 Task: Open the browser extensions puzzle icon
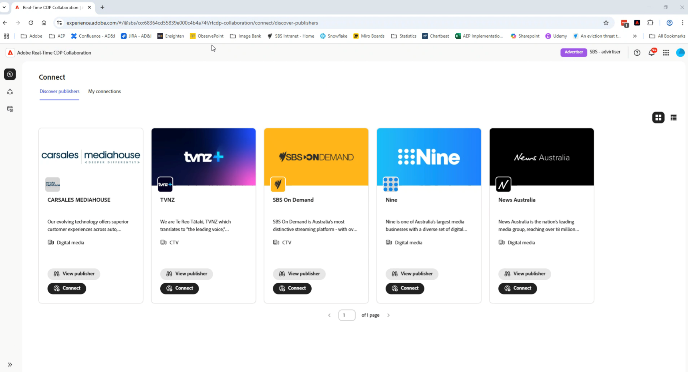(650, 23)
